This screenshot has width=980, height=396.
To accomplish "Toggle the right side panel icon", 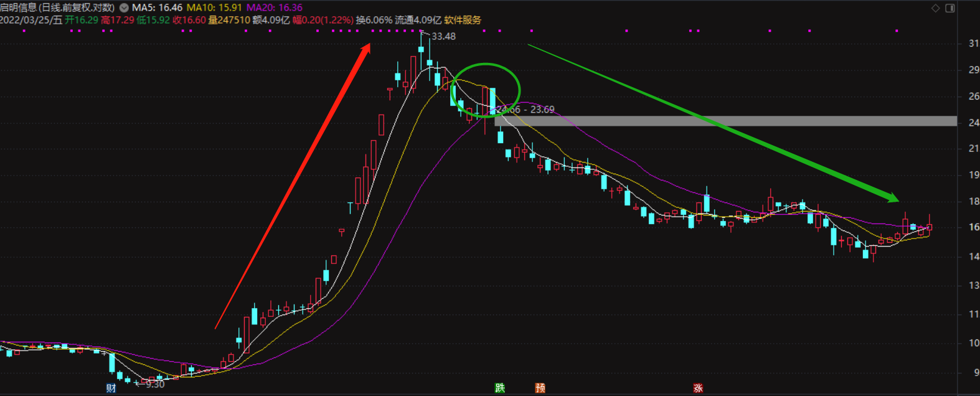I will [950, 8].
